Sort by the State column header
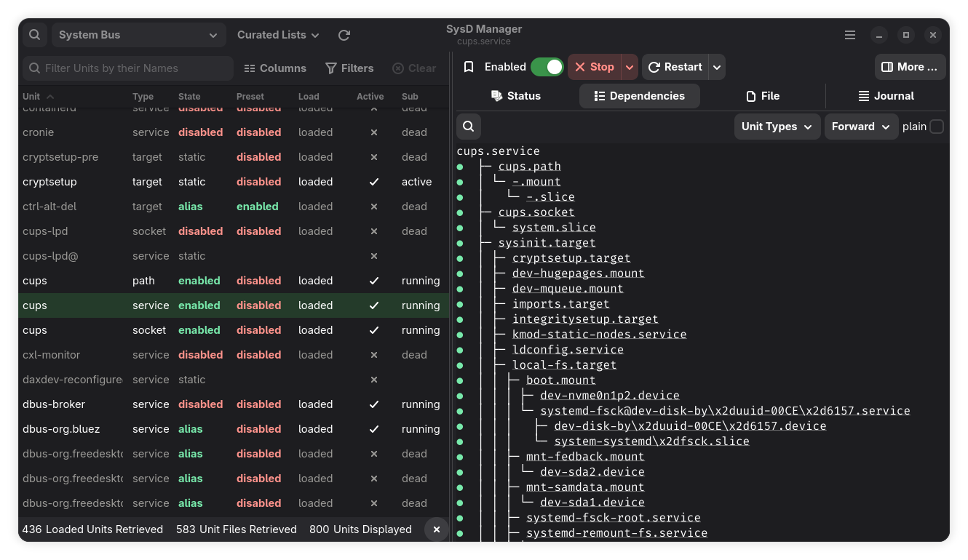968x560 pixels. click(x=189, y=97)
